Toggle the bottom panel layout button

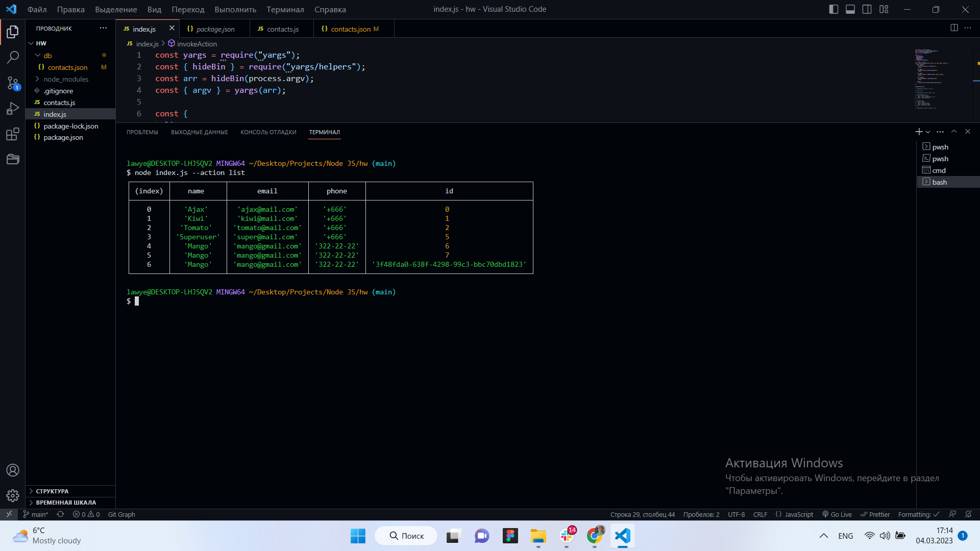point(850,9)
